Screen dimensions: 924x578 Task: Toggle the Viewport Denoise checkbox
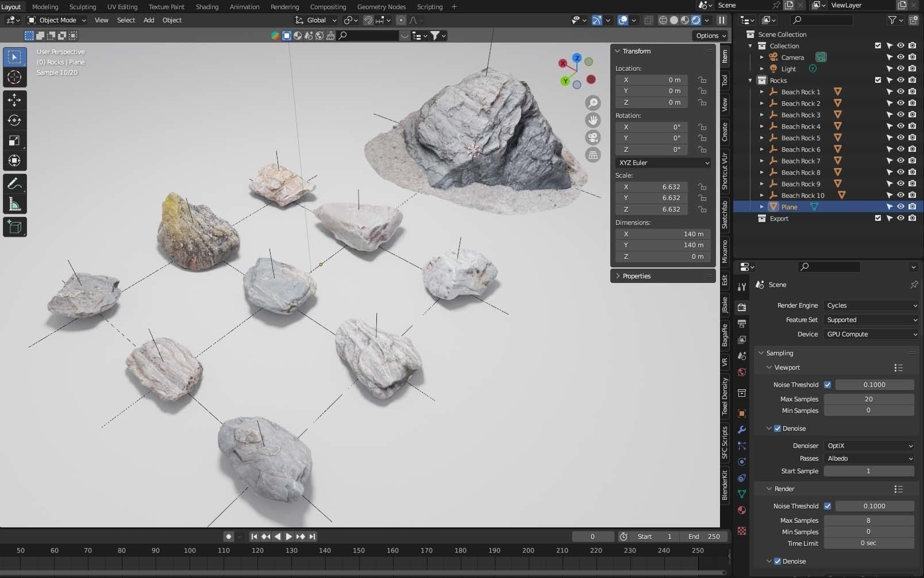coord(777,428)
